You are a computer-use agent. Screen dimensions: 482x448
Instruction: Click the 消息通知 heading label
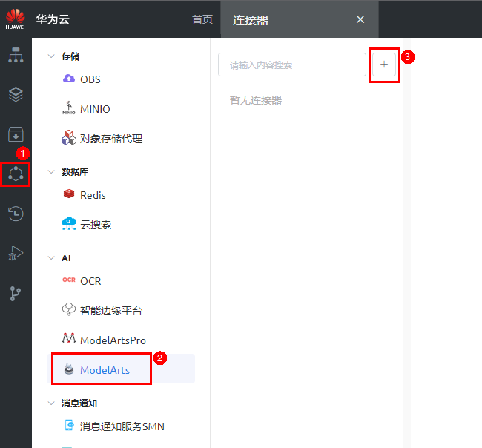click(79, 403)
